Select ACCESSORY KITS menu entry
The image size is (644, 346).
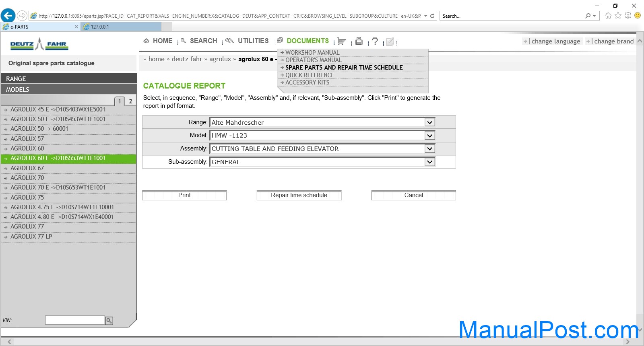tap(307, 82)
